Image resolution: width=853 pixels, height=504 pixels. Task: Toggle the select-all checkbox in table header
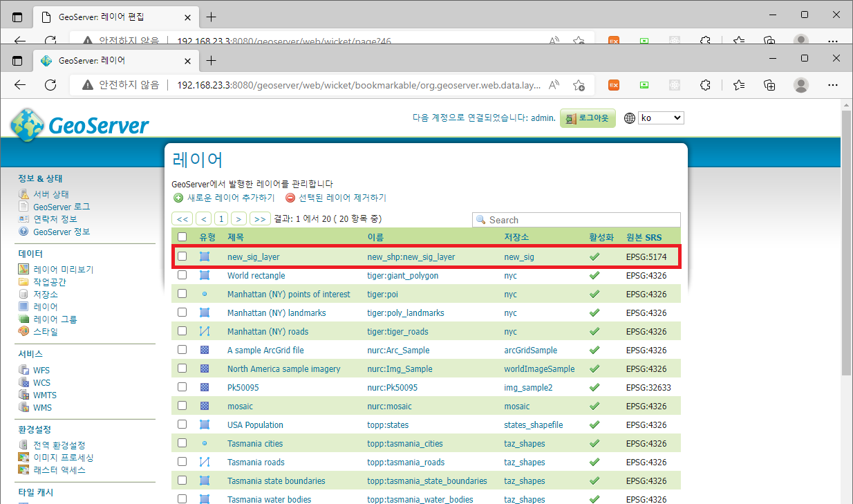182,237
